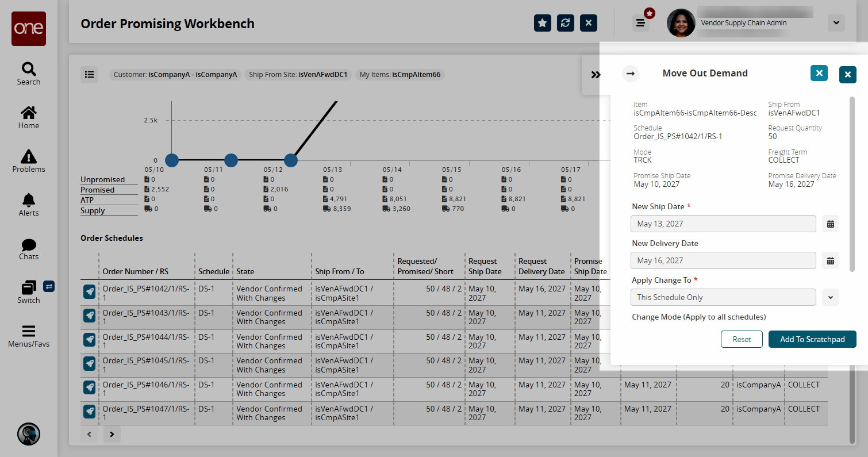This screenshot has width=868, height=457.
Task: Click the Request Delivery Date column header
Action: coord(541,266)
